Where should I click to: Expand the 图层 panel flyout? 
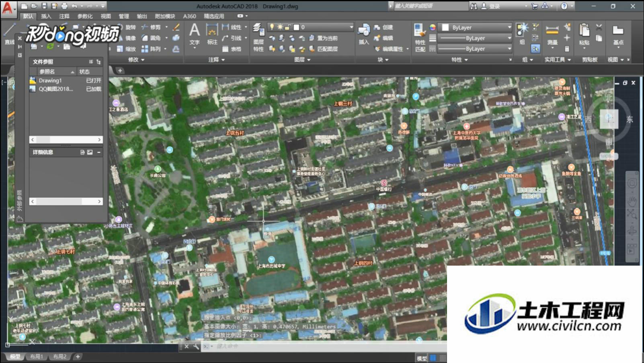[302, 60]
